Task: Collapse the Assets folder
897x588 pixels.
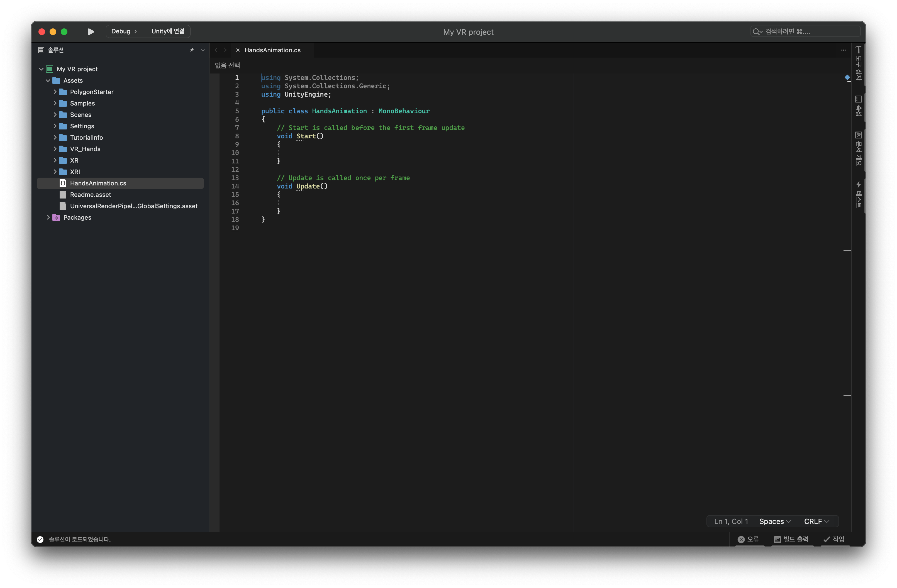Action: pyautogui.click(x=48, y=81)
